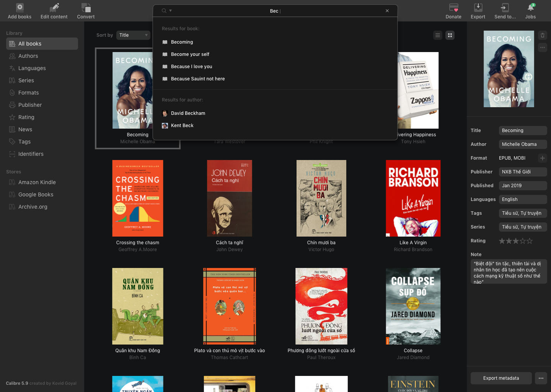Choose the Becoming search result
Viewport: 551px width, 392px height.
tap(275, 42)
